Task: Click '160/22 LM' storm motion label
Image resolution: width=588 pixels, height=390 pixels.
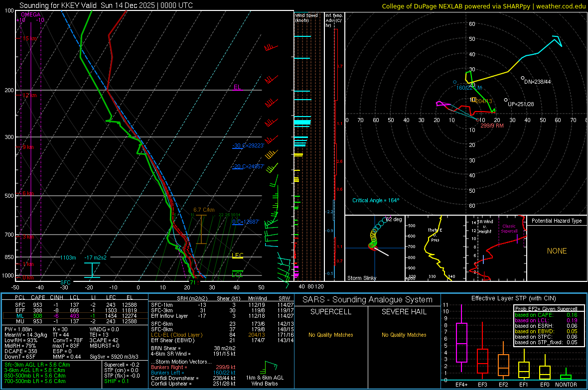Action: [469, 88]
